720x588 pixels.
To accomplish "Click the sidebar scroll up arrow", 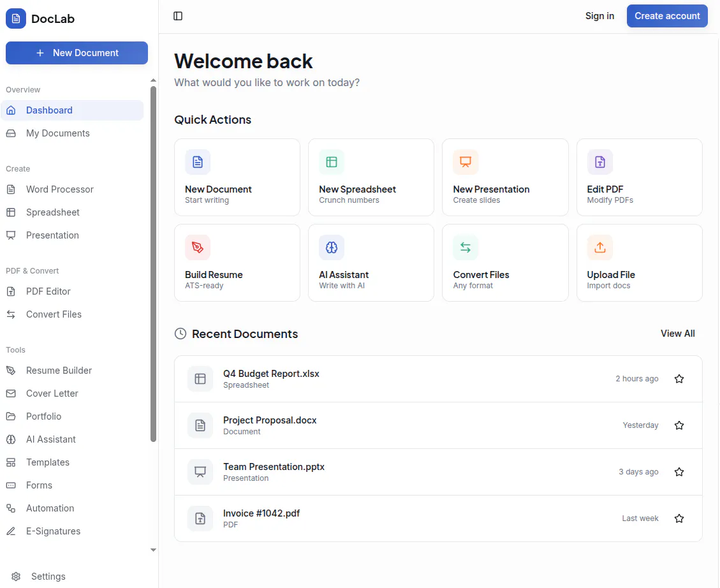I will pos(153,80).
